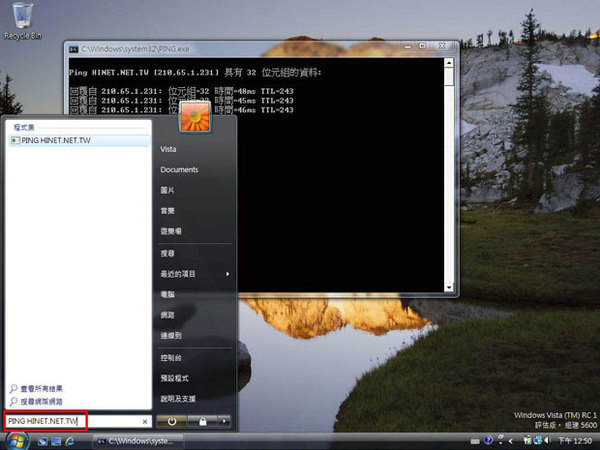Open 音樂 (Music) from Start menu
Viewport: 600px width, 450px height.
click(167, 211)
